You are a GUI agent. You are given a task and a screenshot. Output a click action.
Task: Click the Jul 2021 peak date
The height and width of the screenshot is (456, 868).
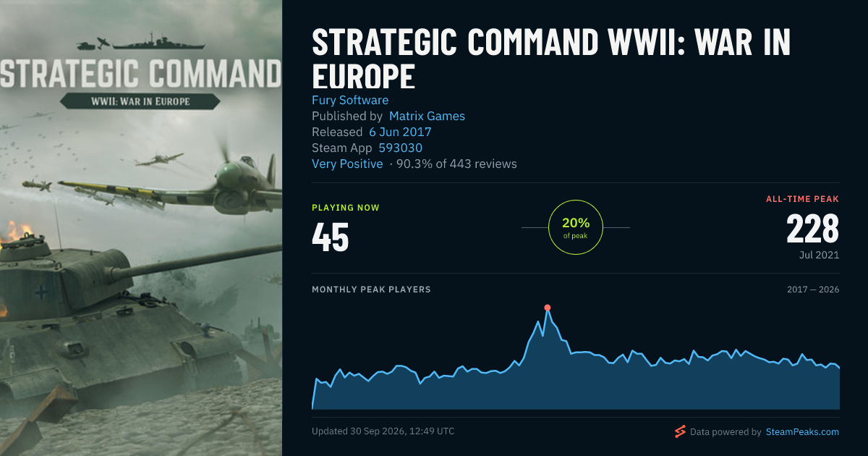pos(820,256)
